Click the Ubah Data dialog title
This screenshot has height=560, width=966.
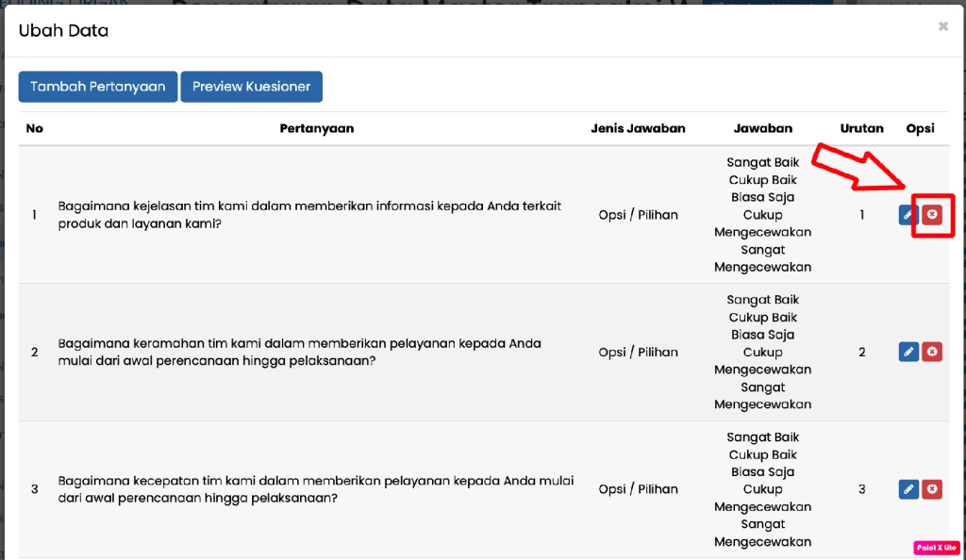point(62,30)
